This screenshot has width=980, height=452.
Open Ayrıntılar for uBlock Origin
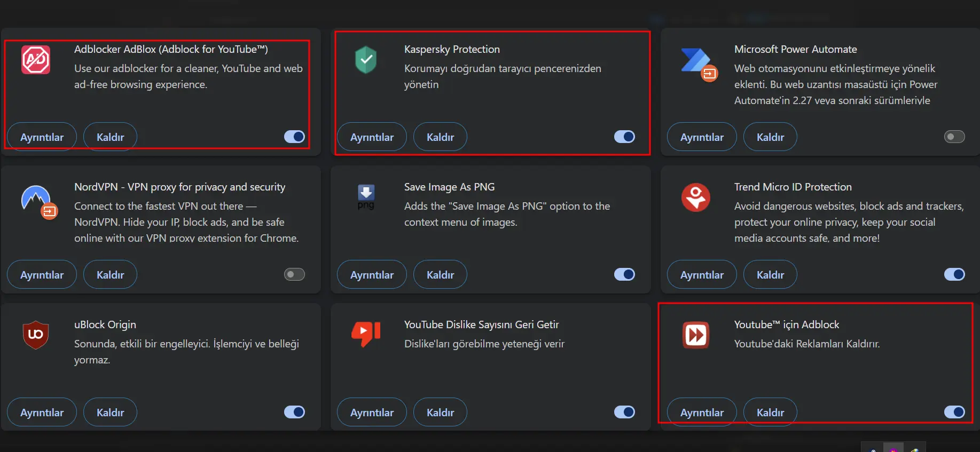(42, 413)
